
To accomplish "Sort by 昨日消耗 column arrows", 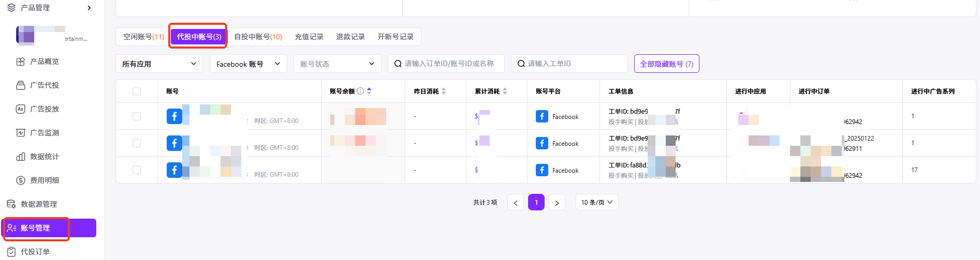I will click(x=444, y=91).
